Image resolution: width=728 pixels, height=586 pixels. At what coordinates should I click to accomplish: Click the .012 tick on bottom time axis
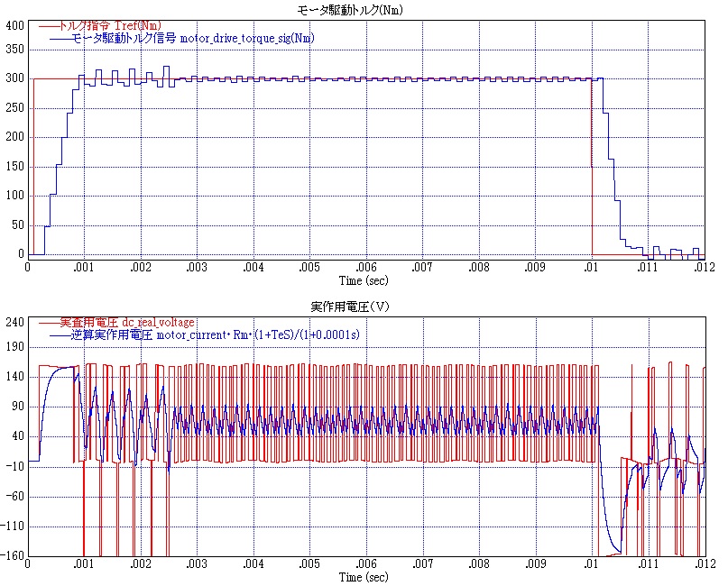point(704,563)
